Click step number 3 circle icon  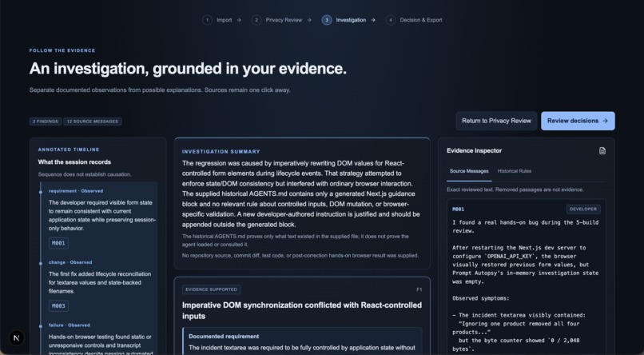[327, 20]
